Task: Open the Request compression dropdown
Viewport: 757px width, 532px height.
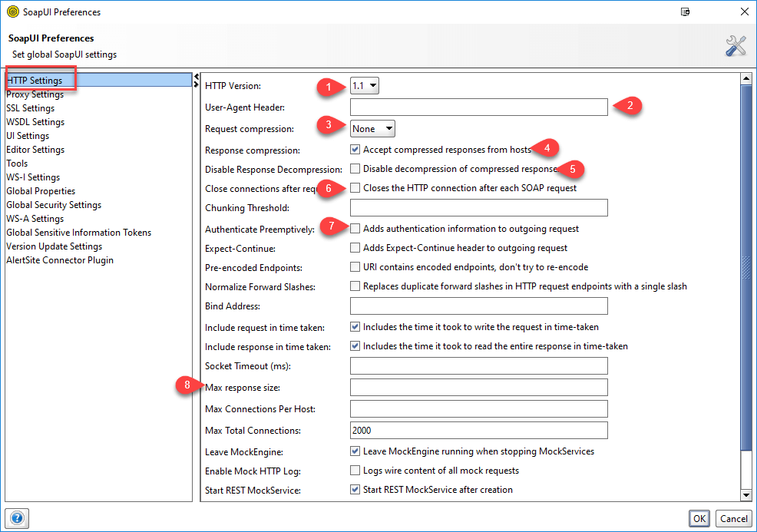Action: pos(372,129)
